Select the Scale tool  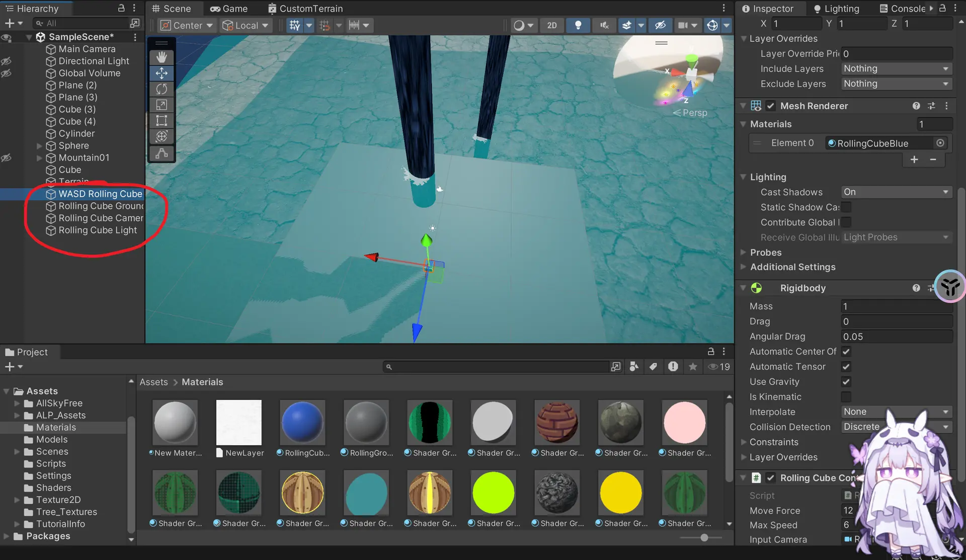162,105
